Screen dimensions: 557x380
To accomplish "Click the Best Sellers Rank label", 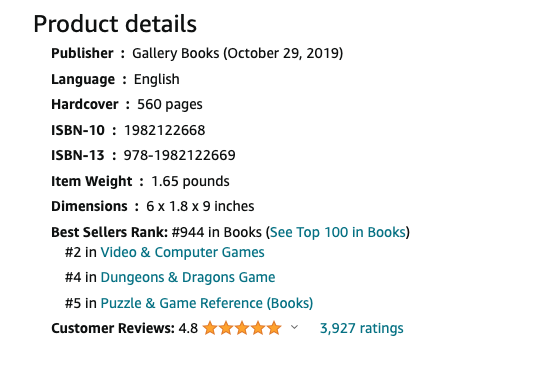I will tap(109, 232).
